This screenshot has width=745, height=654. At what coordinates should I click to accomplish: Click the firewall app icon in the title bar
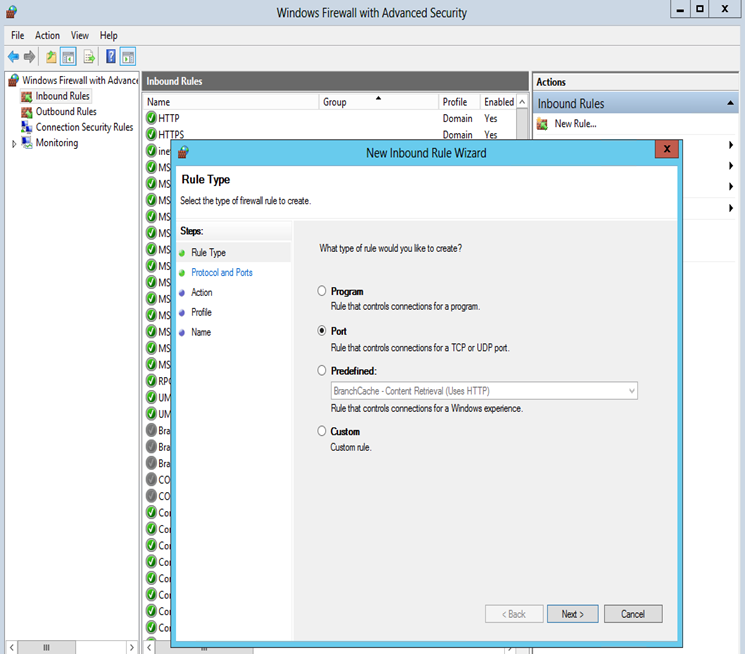[11, 12]
